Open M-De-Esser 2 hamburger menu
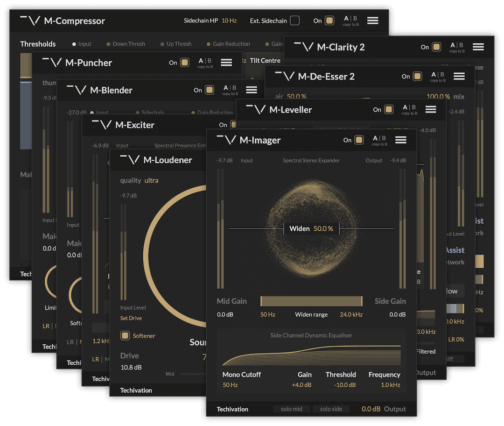The height and width of the screenshot is (426, 504). 459,76
